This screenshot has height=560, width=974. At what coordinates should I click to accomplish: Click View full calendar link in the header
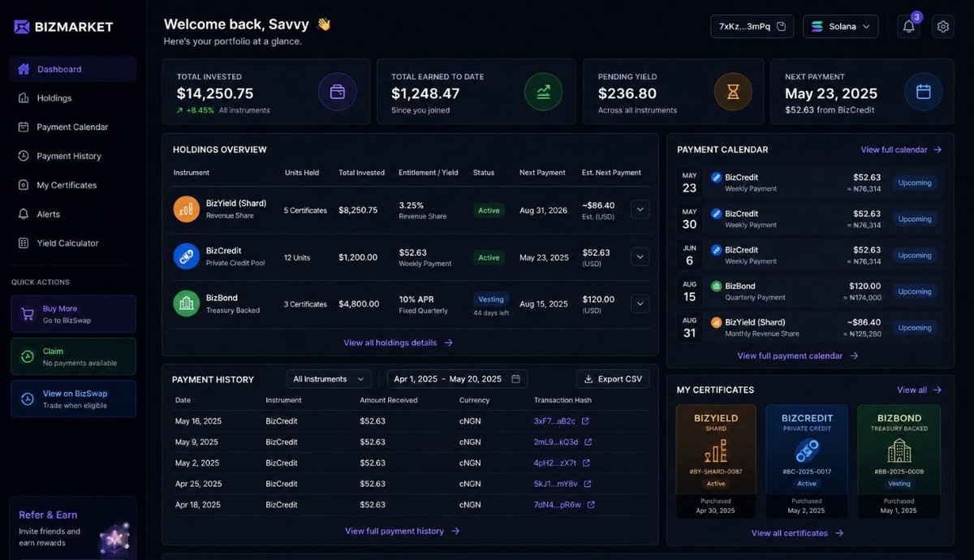pyautogui.click(x=901, y=149)
